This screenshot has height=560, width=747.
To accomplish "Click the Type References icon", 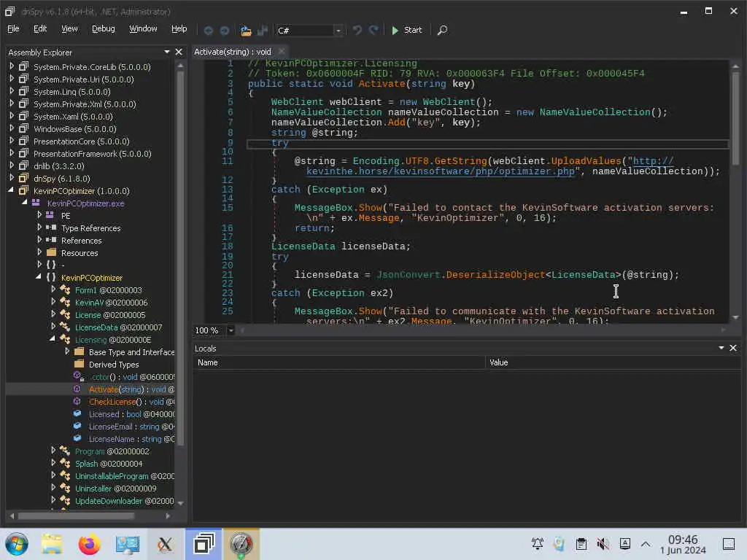I will click(51, 227).
